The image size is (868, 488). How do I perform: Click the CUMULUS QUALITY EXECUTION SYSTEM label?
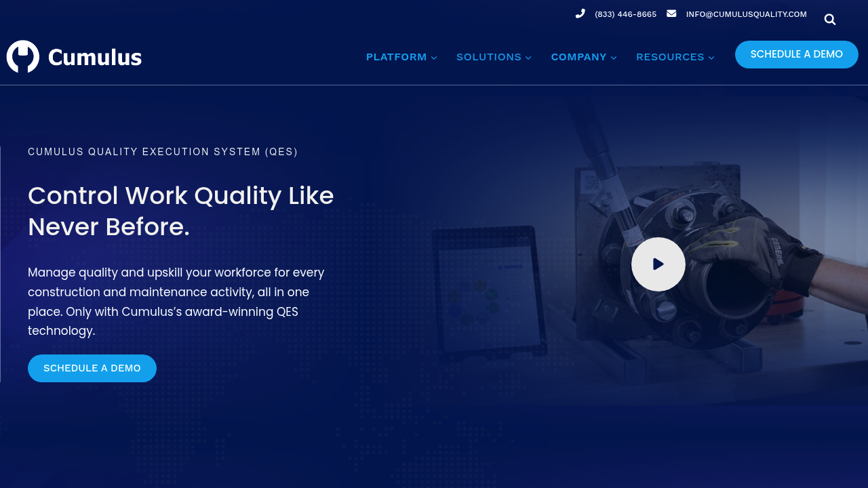[x=163, y=151]
